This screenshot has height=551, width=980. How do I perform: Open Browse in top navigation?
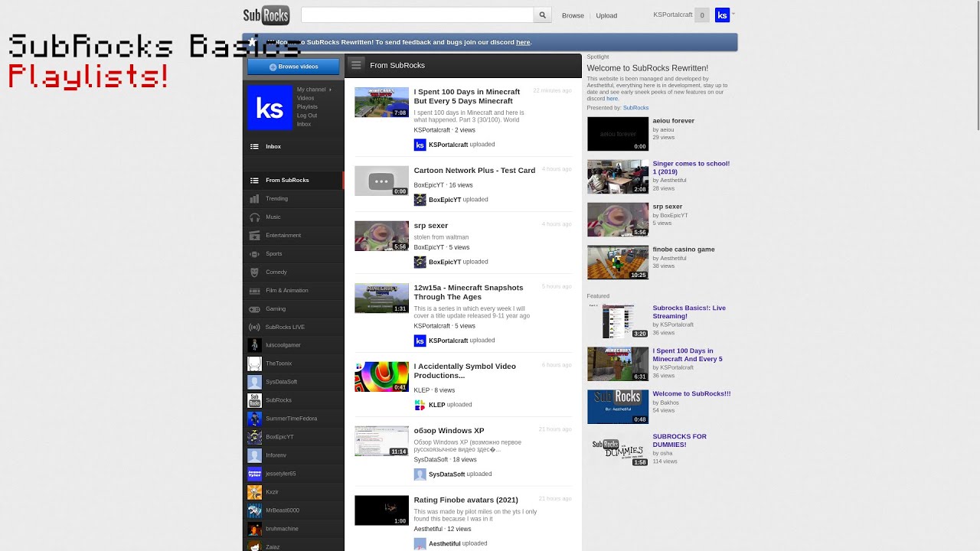573,15
